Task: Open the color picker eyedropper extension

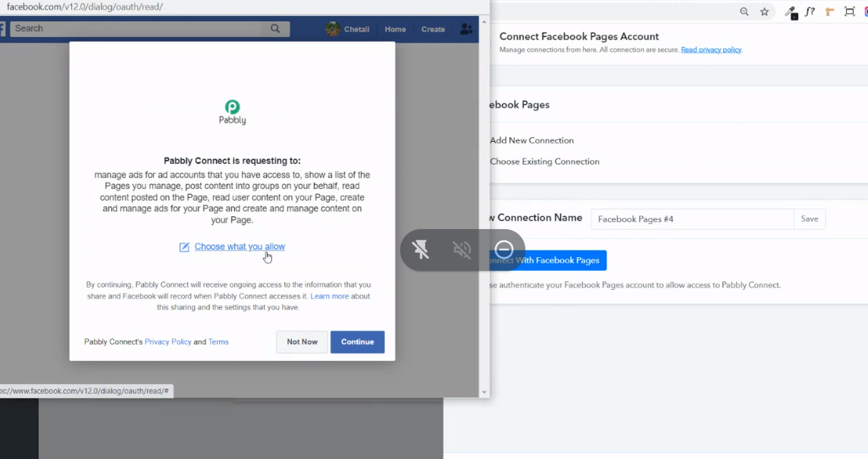Action: (791, 11)
